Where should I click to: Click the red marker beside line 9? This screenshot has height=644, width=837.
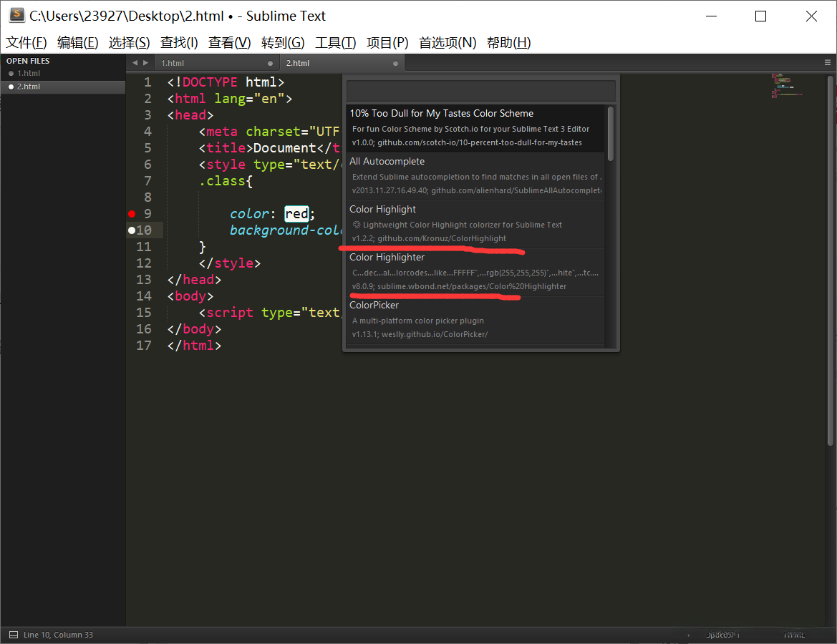(132, 214)
